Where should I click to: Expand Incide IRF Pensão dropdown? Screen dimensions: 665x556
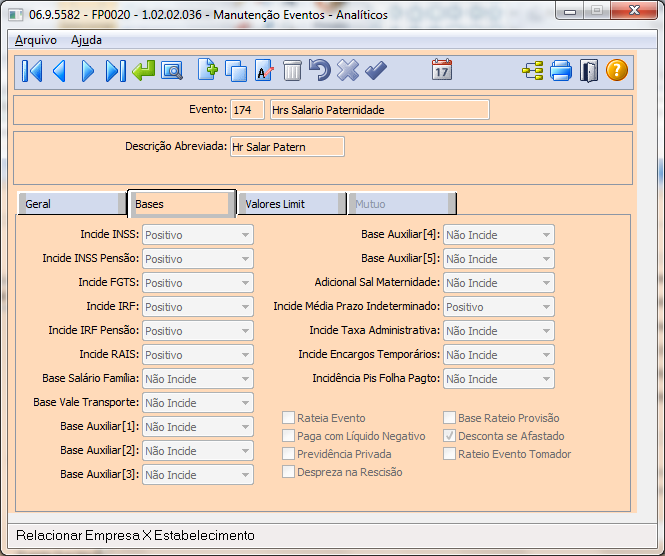198,331
